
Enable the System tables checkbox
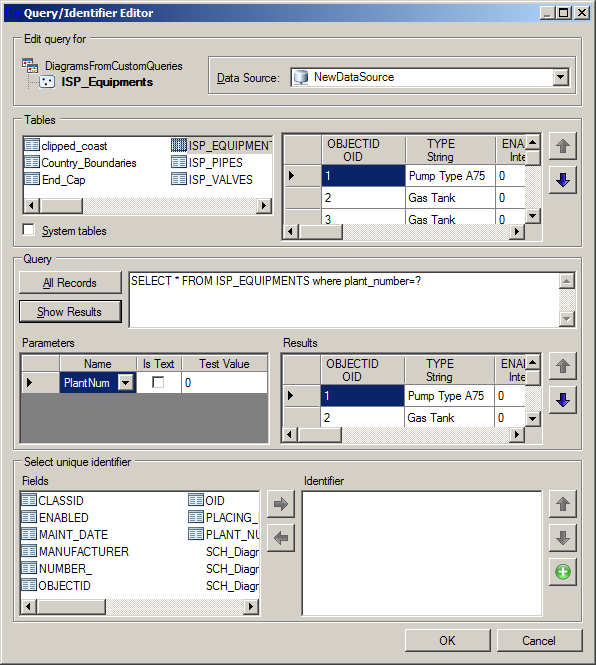coord(29,230)
